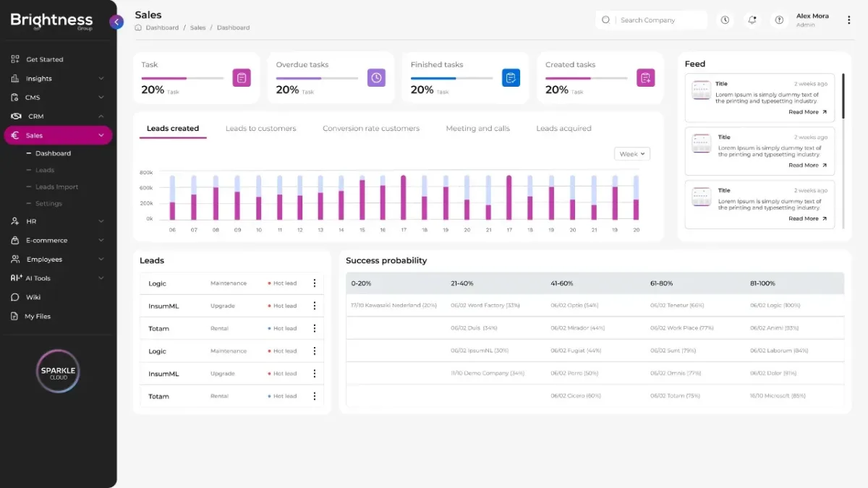This screenshot has height=488, width=868.
Task: Open Leads Import in the sidebar
Action: coord(56,187)
